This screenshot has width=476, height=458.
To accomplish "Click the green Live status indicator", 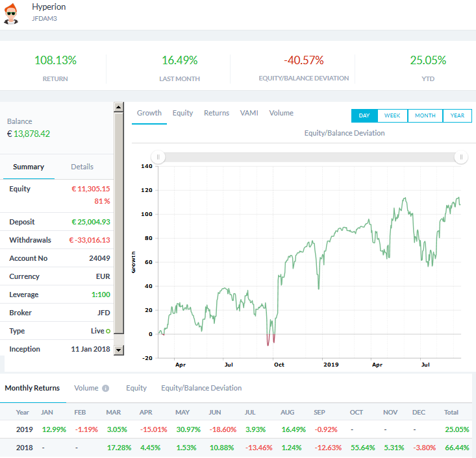I will click(108, 331).
